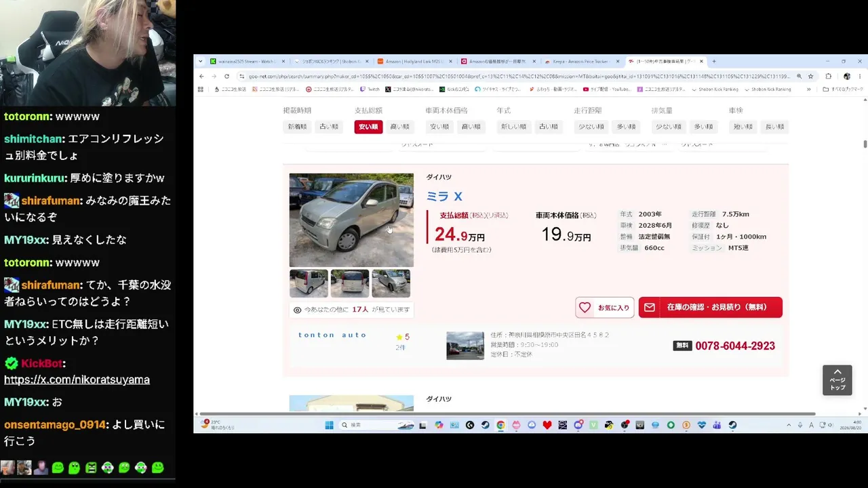Open the red heart app in taskbar
Image resolution: width=868 pixels, height=488 pixels.
point(547,425)
